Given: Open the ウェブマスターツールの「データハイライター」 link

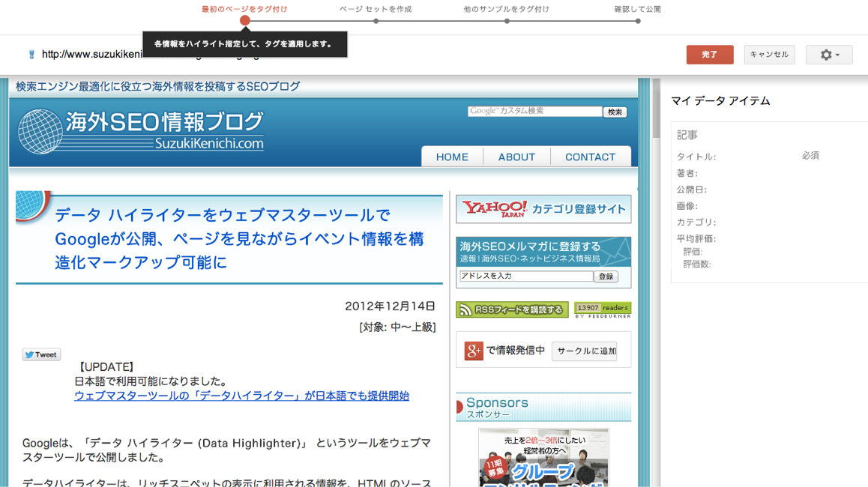Looking at the screenshot, I should point(242,396).
